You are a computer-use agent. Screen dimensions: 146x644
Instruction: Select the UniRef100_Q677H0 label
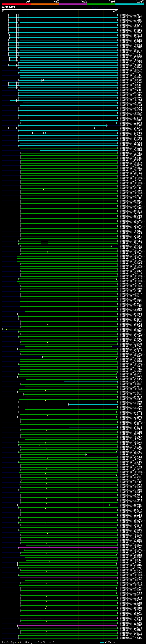131,88
